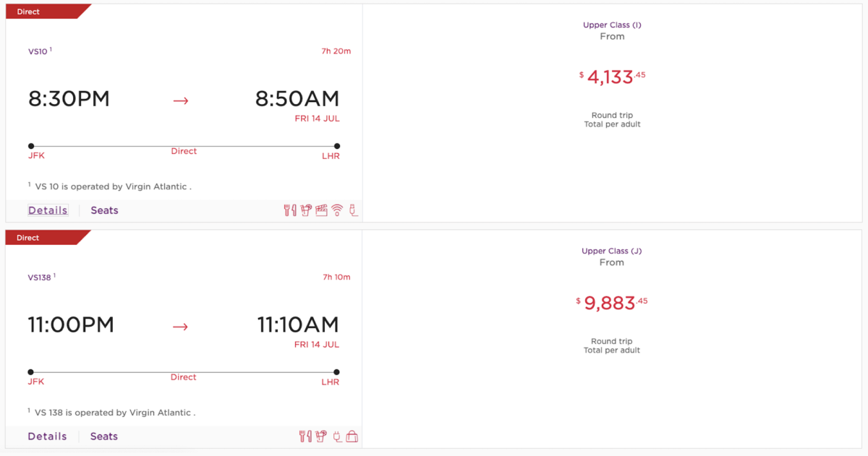
Task: Open Details for flight VS138
Action: [47, 436]
